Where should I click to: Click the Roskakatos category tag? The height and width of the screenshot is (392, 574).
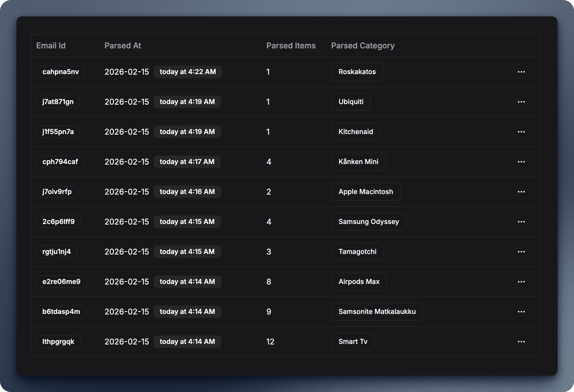pos(357,72)
